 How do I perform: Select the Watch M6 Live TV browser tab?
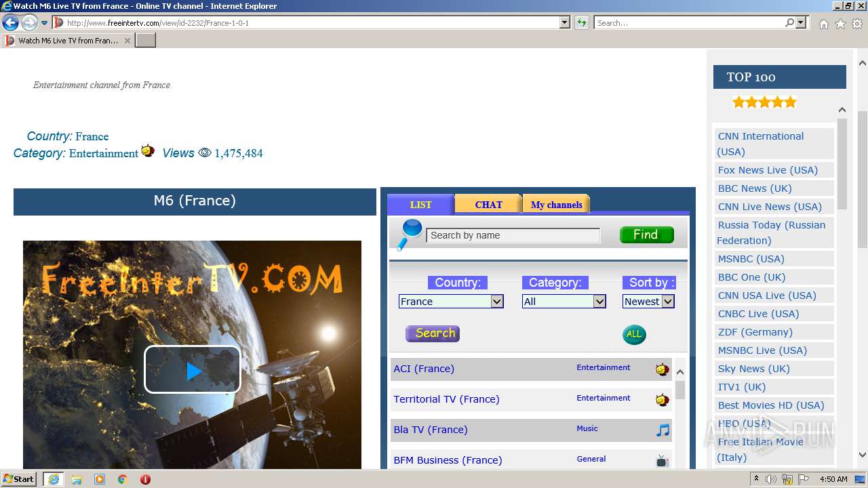68,41
